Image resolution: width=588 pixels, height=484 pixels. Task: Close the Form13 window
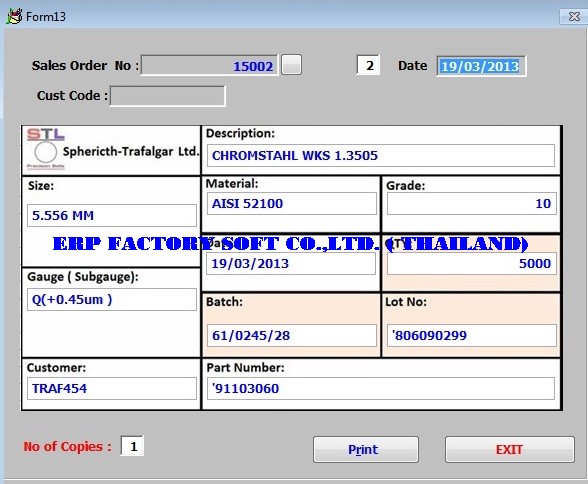pyautogui.click(x=574, y=16)
